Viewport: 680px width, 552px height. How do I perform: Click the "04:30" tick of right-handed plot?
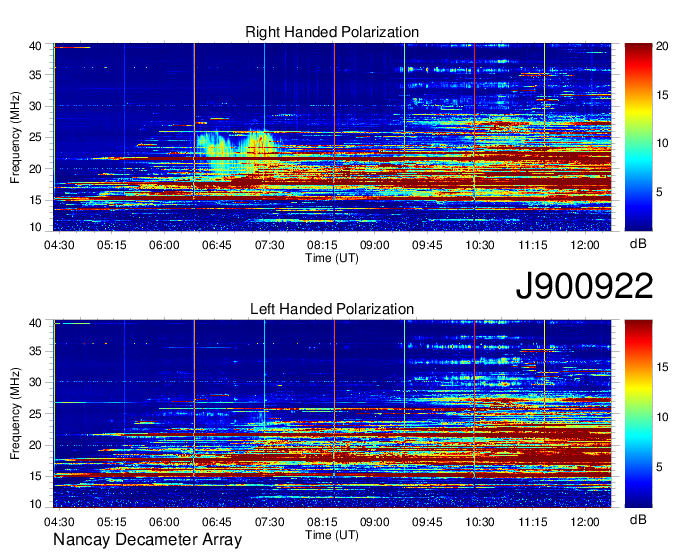(59, 245)
